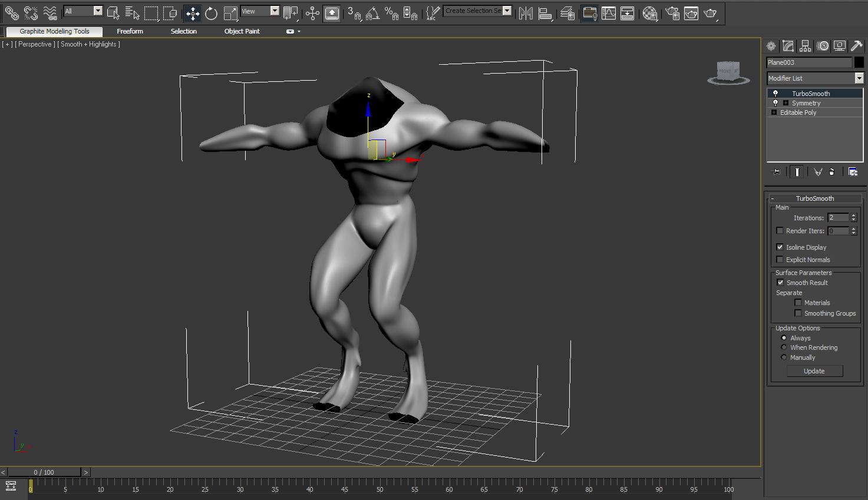Click the Select and Manipulate icon

[x=313, y=12]
